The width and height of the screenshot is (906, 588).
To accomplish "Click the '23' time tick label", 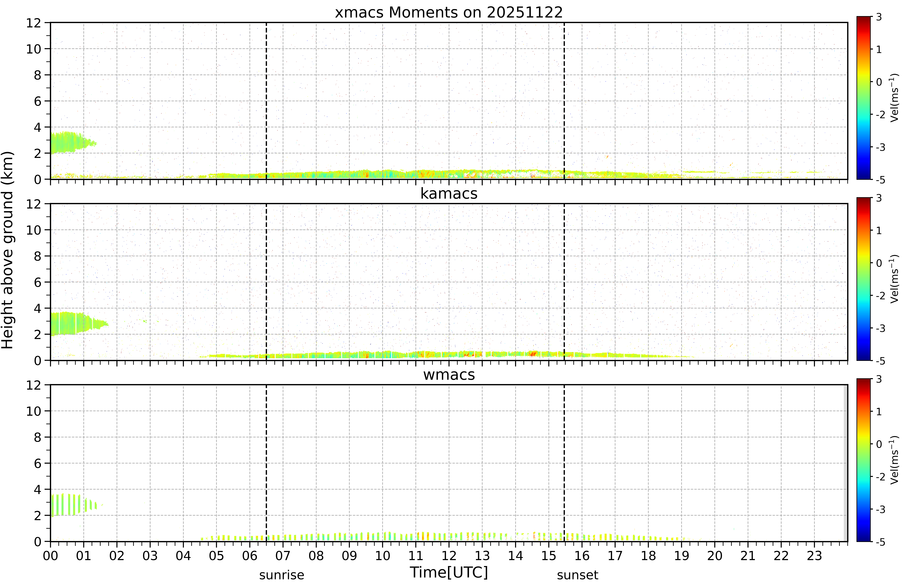I will (x=814, y=556).
